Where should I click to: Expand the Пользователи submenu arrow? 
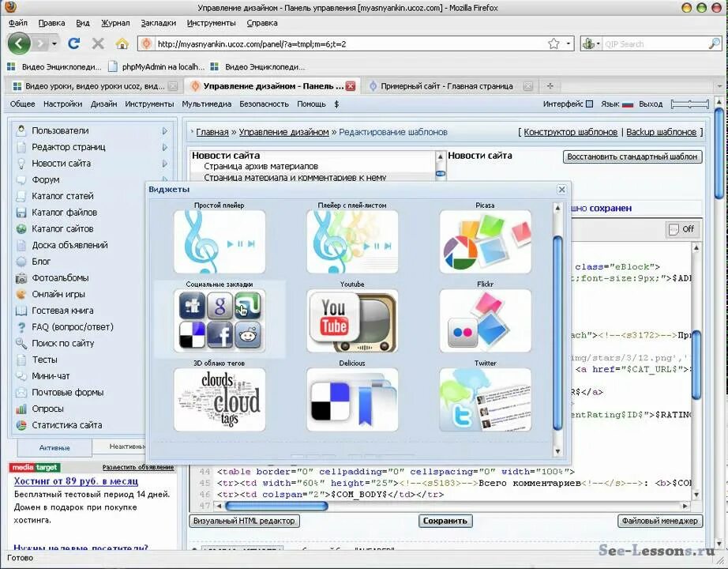pos(165,131)
